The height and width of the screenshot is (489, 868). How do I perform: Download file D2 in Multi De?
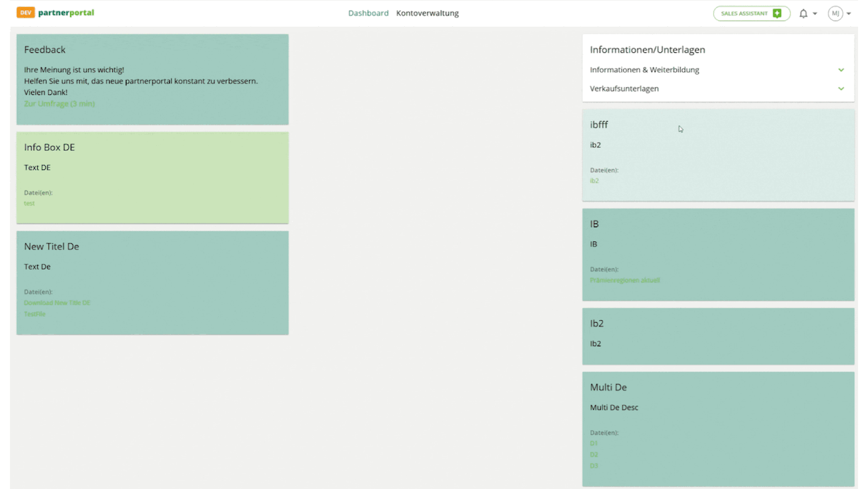tap(594, 455)
